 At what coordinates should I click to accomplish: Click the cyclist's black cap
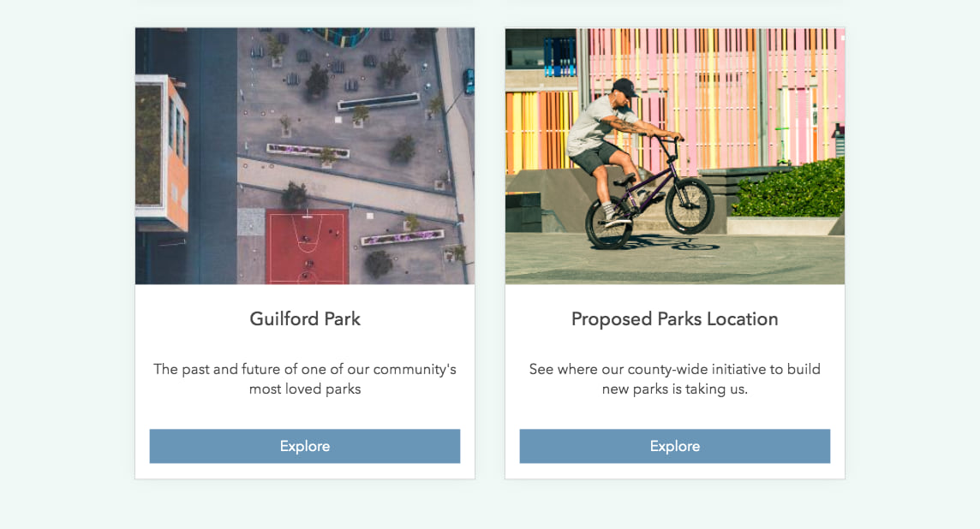pos(624,86)
